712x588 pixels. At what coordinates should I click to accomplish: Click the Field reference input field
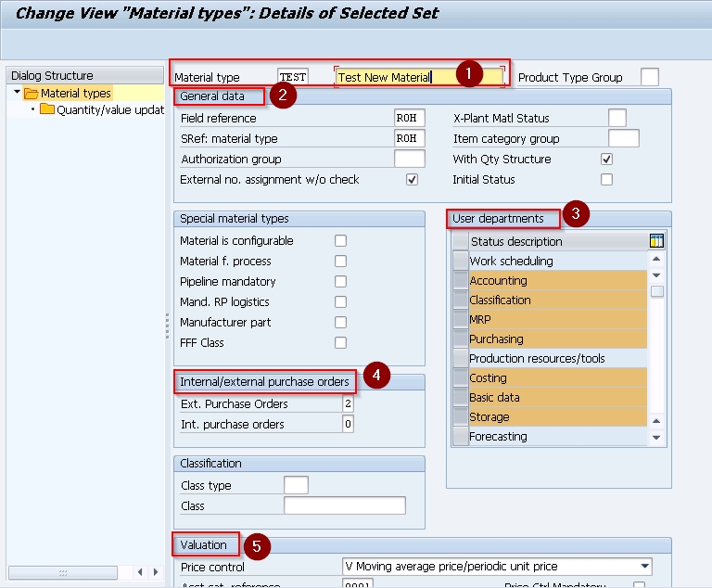(x=409, y=119)
